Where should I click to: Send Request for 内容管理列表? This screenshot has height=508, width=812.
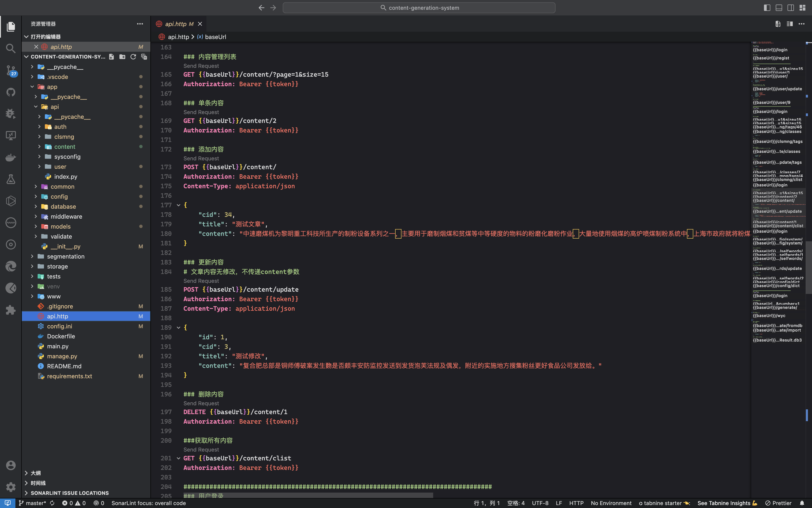pyautogui.click(x=201, y=66)
